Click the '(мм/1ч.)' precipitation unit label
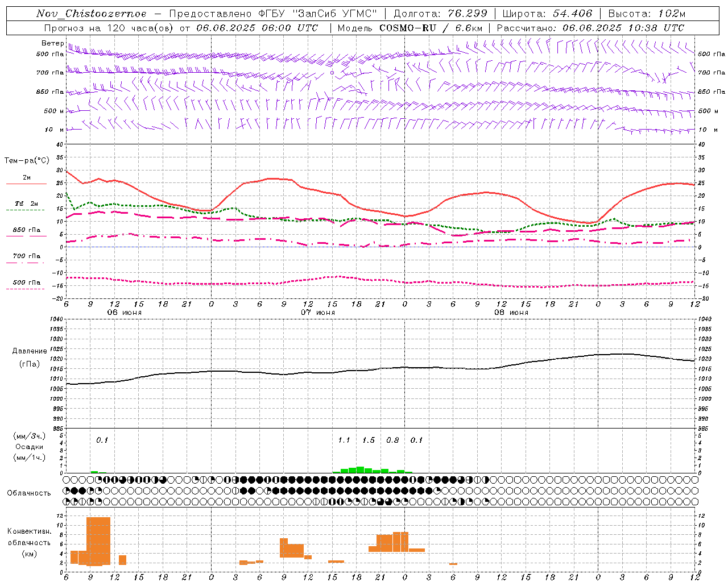Viewport: 728px width, 582px height. [29, 458]
